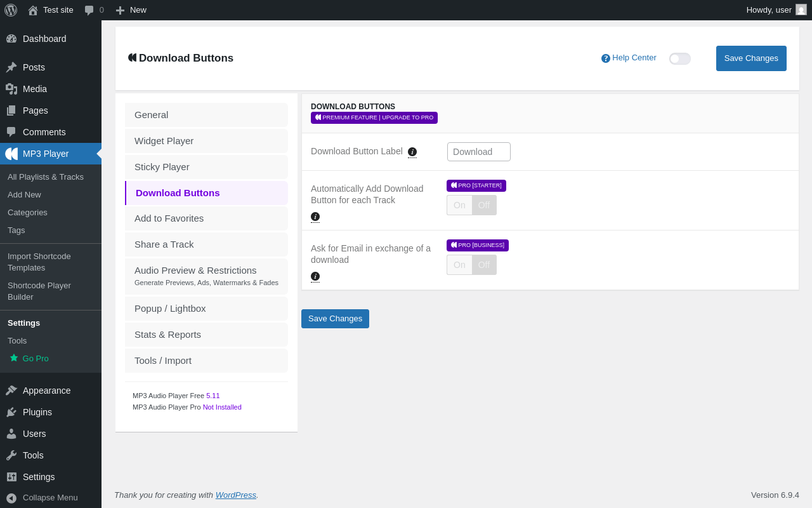Click the Download Button Label text field
The width and height of the screenshot is (812, 508).
(479, 152)
